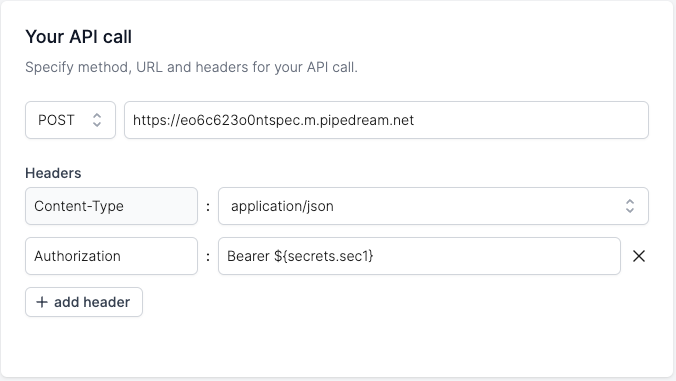
Task: Click the colon separator after Content-Type
Action: (208, 207)
